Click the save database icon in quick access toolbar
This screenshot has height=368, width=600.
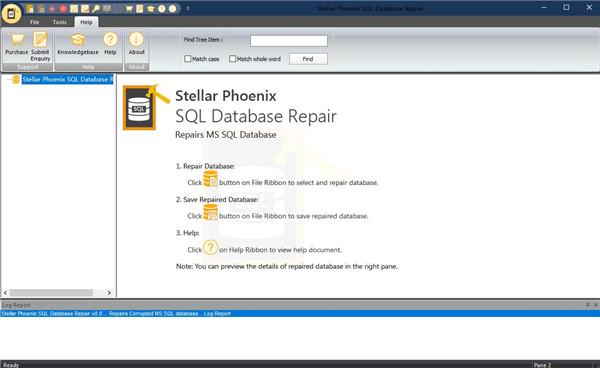click(x=41, y=9)
